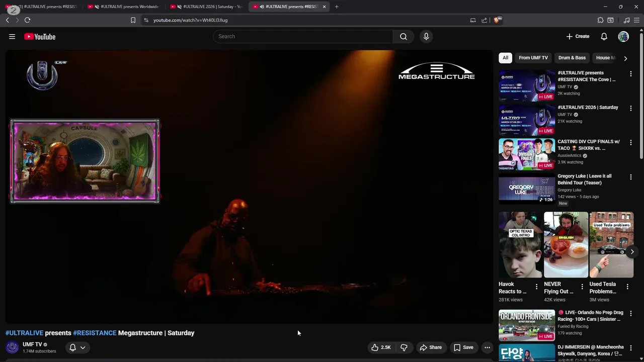Open the view site information icon
The height and width of the screenshot is (362, 644).
click(x=146, y=20)
